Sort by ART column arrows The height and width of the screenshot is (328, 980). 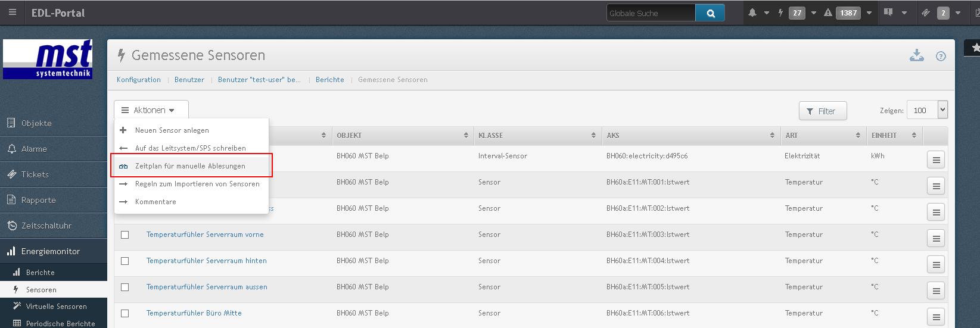[858, 136]
